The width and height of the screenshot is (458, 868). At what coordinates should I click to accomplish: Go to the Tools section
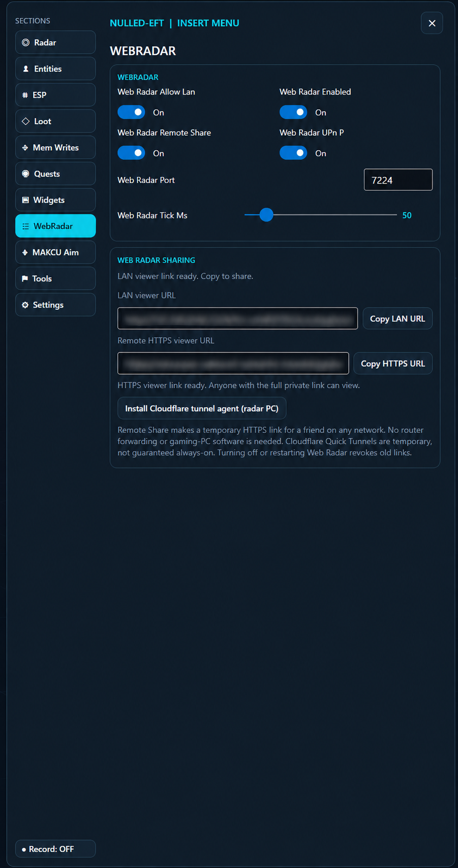click(55, 278)
